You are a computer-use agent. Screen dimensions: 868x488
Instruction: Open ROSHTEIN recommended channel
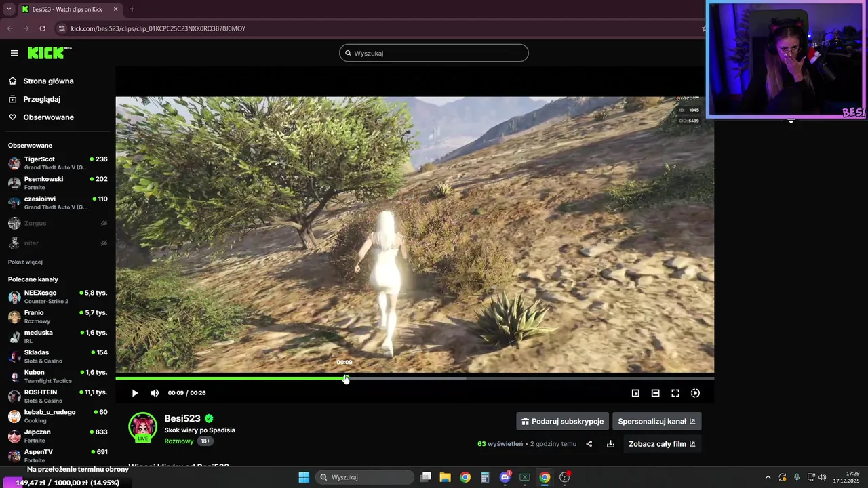[x=57, y=396]
